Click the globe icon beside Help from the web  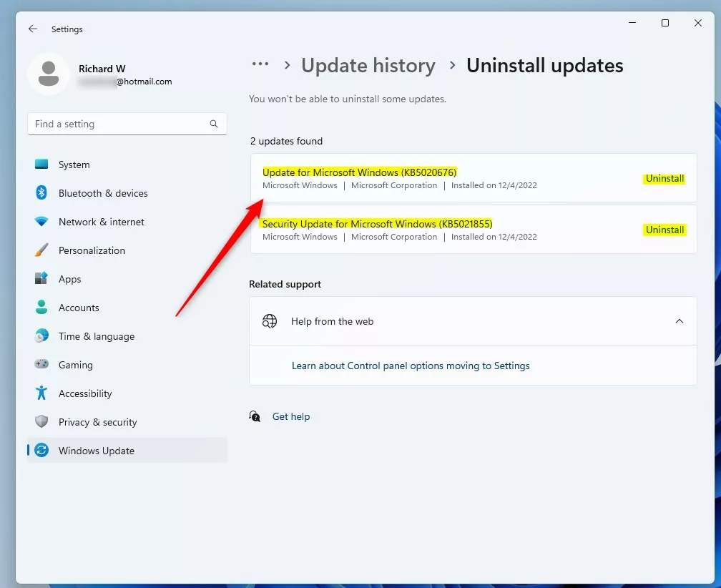270,321
